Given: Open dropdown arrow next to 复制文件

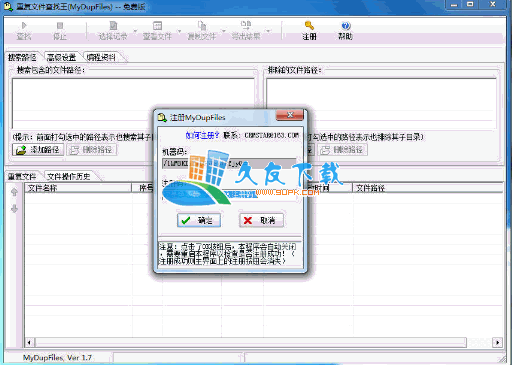Looking at the screenshot, I should pos(224,31).
